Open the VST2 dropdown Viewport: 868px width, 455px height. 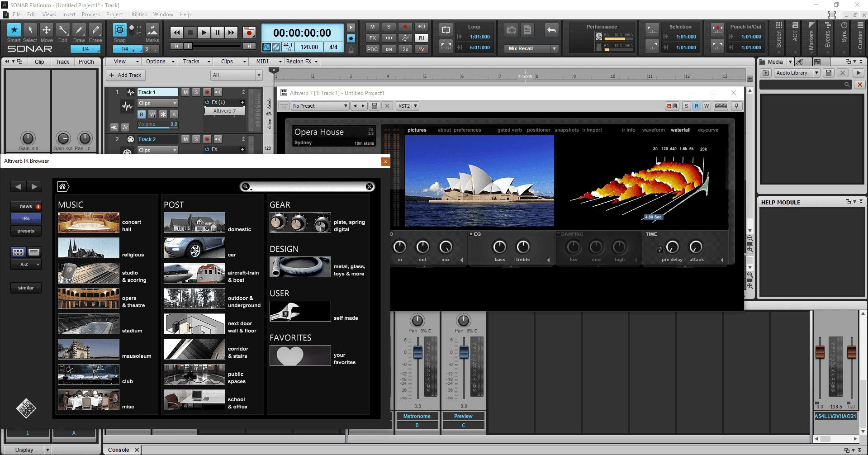pyautogui.click(x=408, y=106)
